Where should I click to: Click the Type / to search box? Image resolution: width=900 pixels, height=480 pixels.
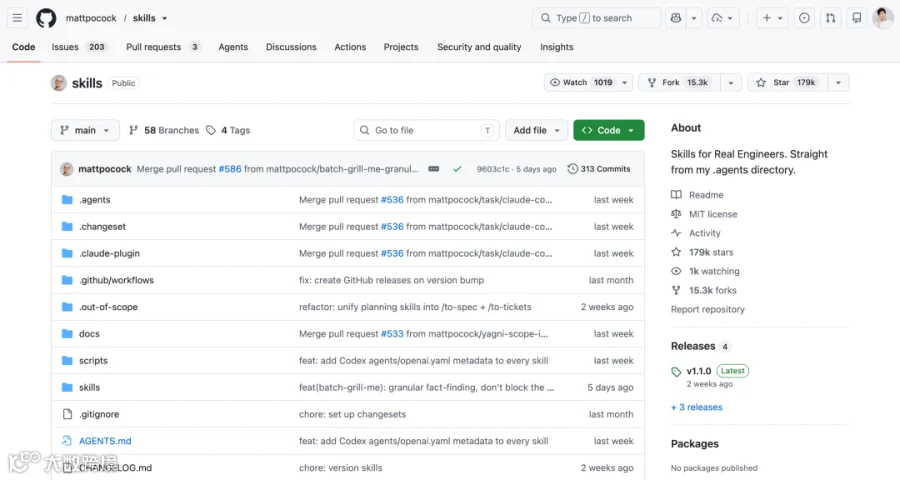click(597, 18)
